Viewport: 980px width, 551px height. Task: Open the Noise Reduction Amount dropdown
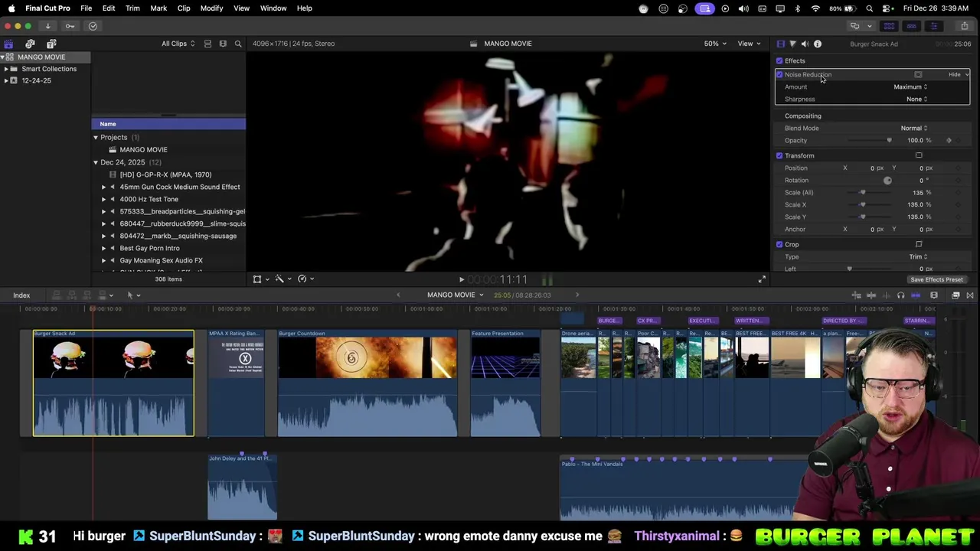tap(910, 86)
